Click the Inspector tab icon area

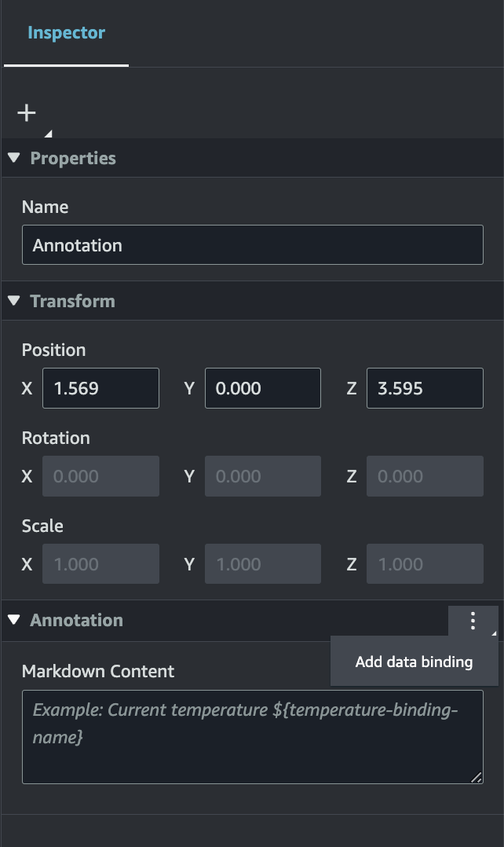[65, 32]
